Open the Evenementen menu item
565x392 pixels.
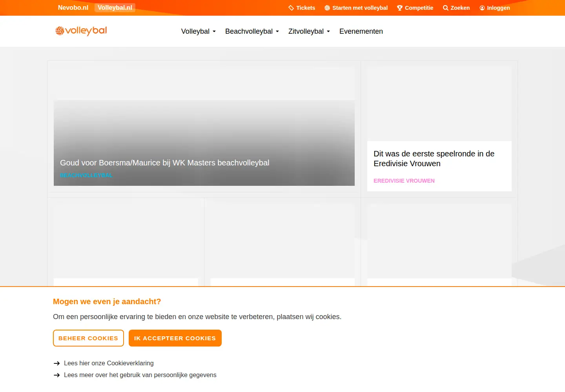pyautogui.click(x=361, y=31)
